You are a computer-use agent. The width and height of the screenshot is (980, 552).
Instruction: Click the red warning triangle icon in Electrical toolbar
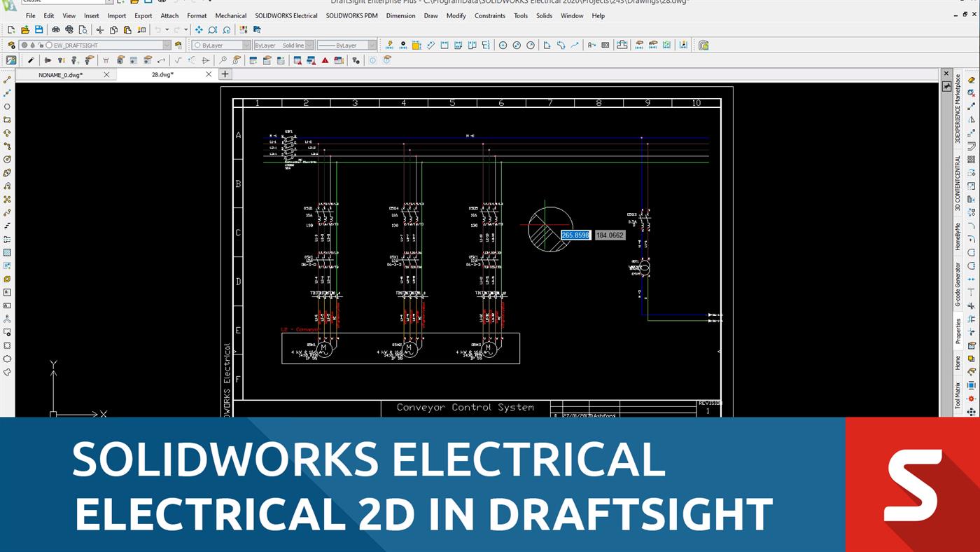tap(325, 60)
